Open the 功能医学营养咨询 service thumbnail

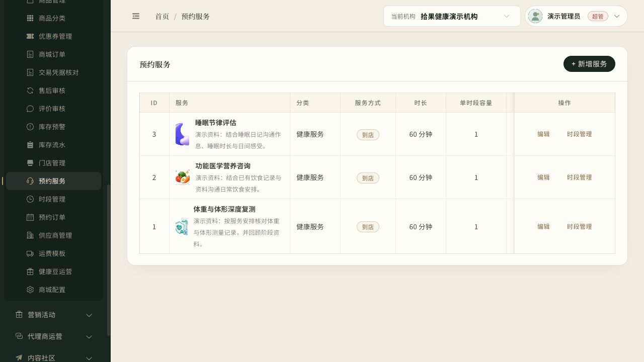click(183, 177)
